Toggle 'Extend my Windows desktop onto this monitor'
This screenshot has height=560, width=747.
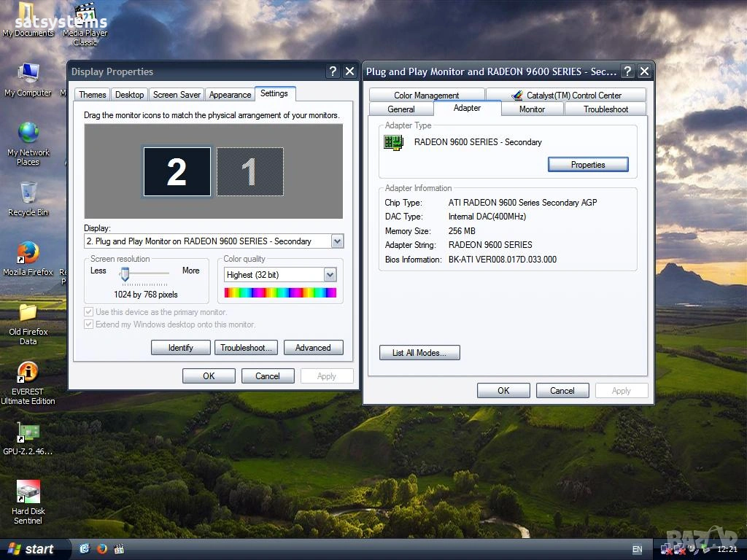pos(89,324)
